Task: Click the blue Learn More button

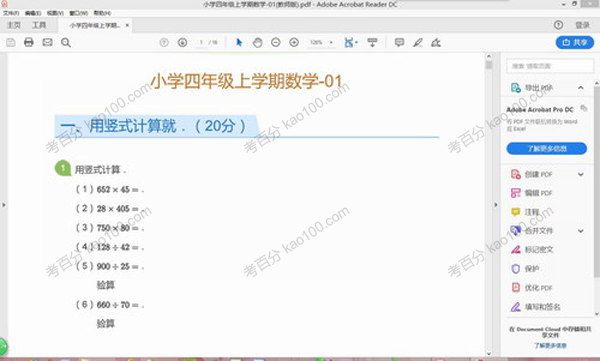Action: (x=546, y=149)
